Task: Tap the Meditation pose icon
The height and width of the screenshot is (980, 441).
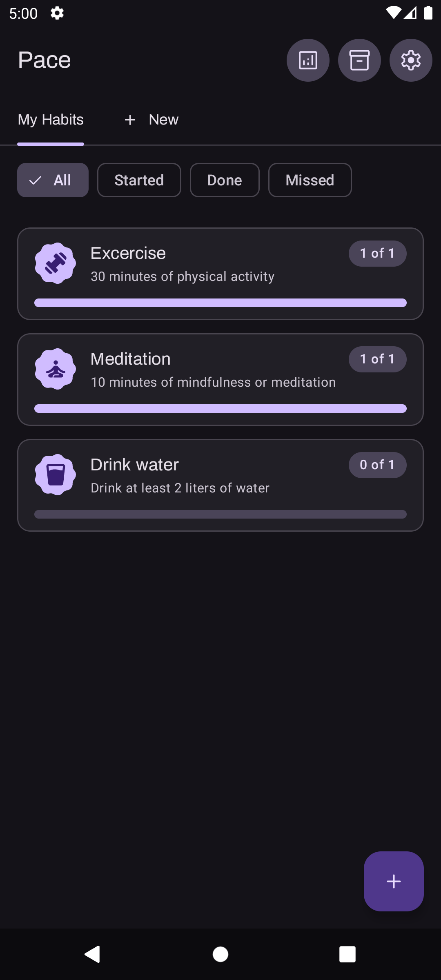Action: (x=56, y=369)
